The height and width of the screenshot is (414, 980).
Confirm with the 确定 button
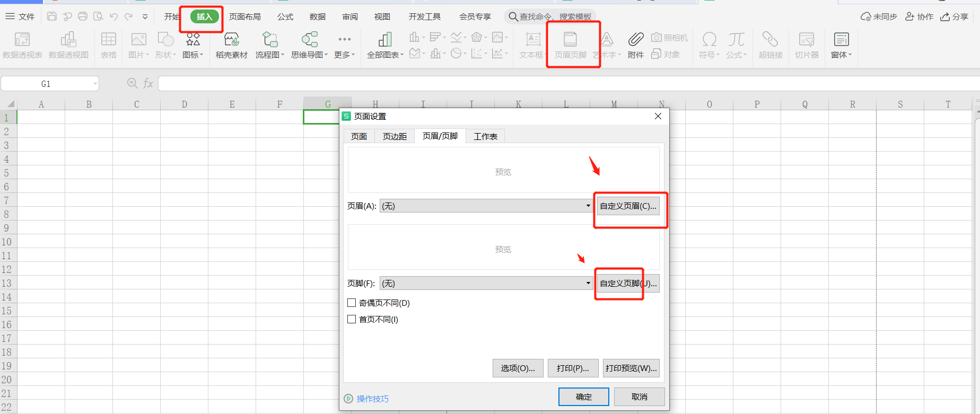(584, 397)
